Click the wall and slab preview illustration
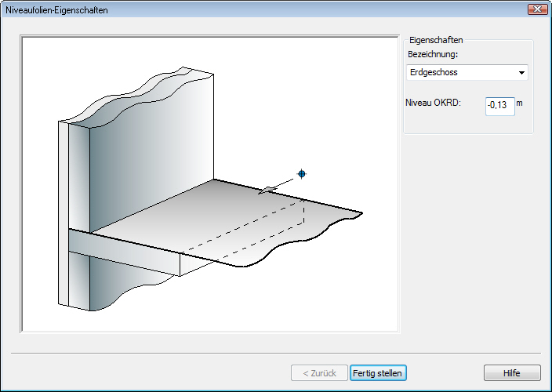 click(x=210, y=184)
